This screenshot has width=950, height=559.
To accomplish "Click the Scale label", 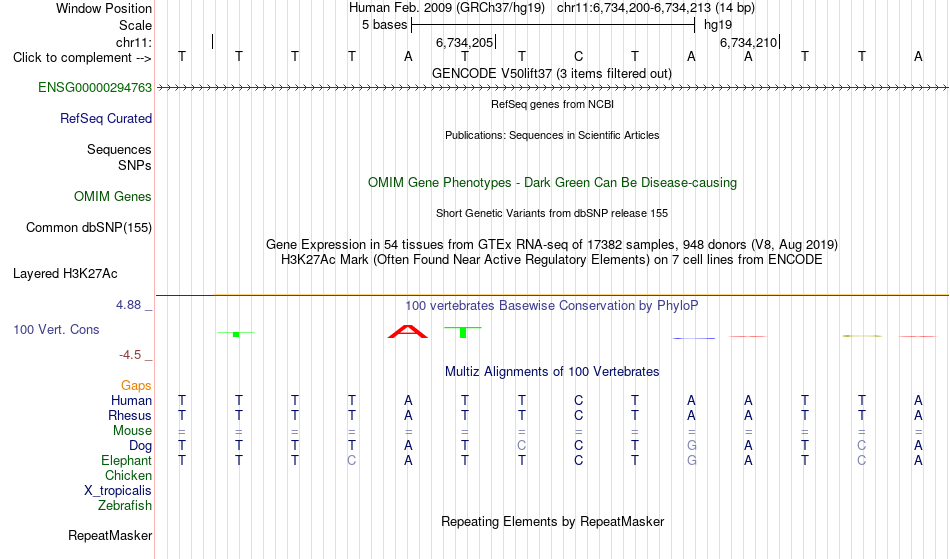I will coord(135,25).
